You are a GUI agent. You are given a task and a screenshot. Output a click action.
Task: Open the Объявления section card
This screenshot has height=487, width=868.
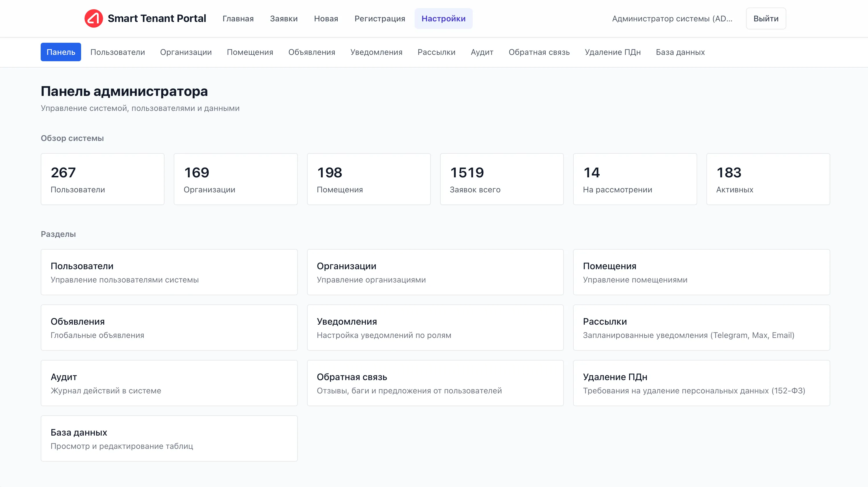coord(169,328)
